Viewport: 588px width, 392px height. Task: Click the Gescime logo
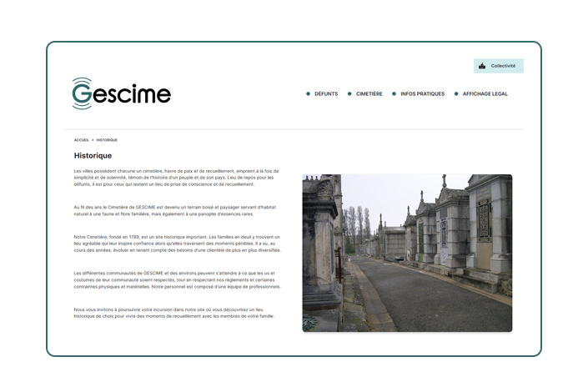[121, 93]
